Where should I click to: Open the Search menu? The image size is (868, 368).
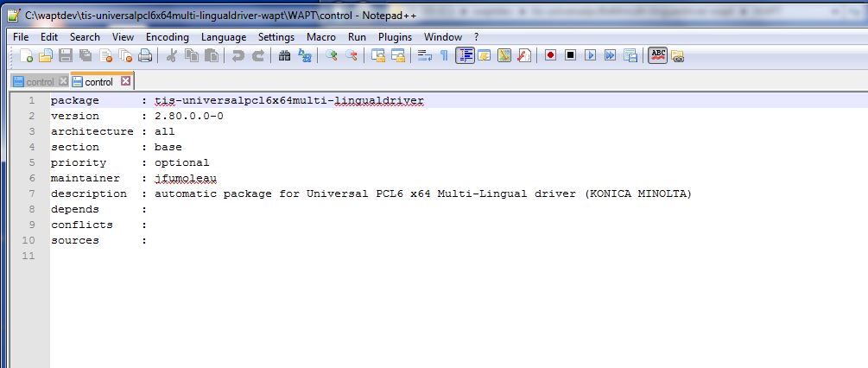coord(85,37)
